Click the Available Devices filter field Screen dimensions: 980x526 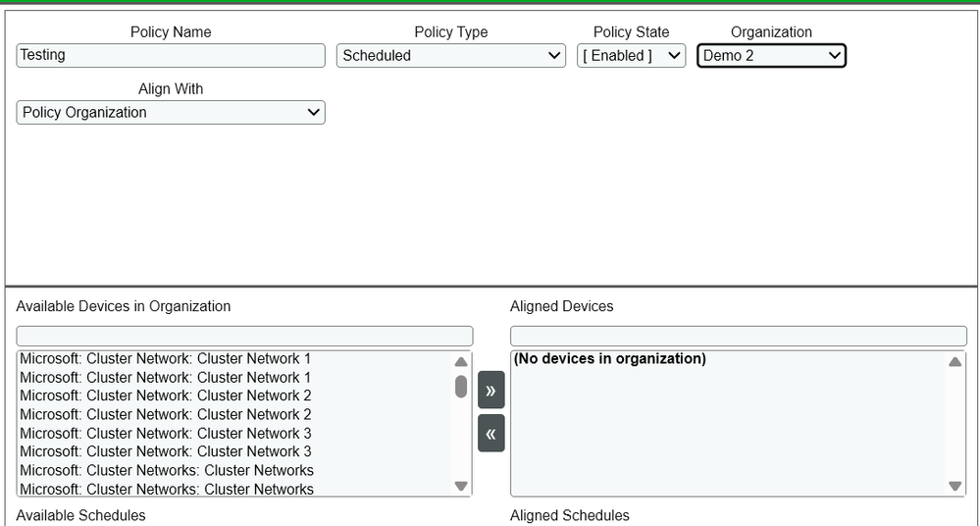(x=244, y=337)
